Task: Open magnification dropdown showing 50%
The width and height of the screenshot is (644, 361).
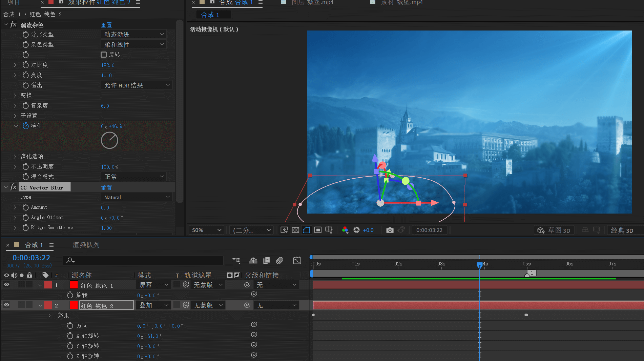Action: [x=206, y=230]
